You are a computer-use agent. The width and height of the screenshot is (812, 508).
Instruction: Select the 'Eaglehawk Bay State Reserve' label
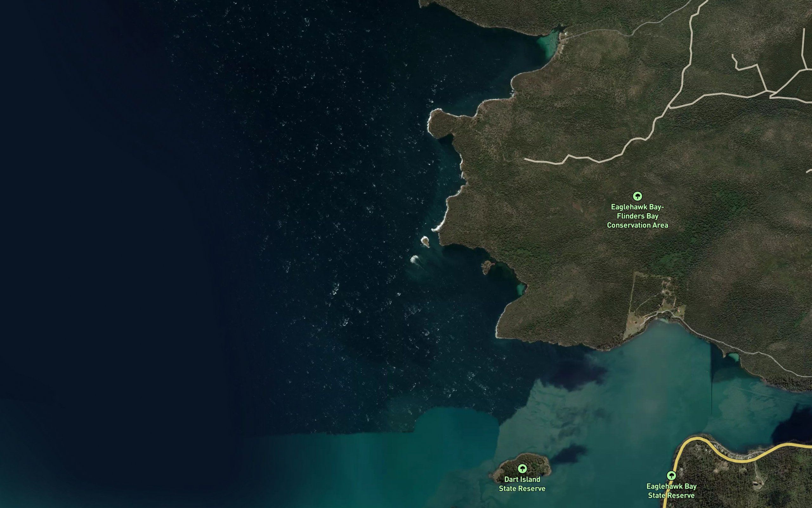tap(671, 491)
